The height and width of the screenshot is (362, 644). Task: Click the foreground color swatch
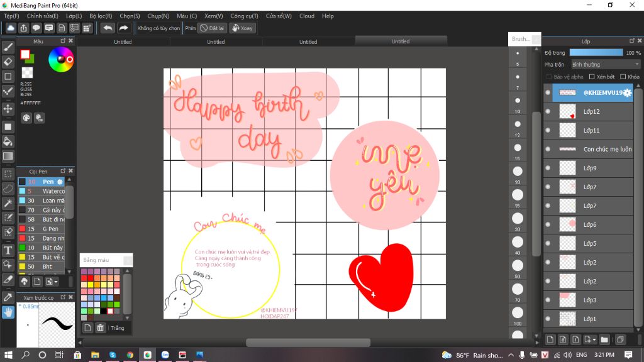(x=25, y=54)
